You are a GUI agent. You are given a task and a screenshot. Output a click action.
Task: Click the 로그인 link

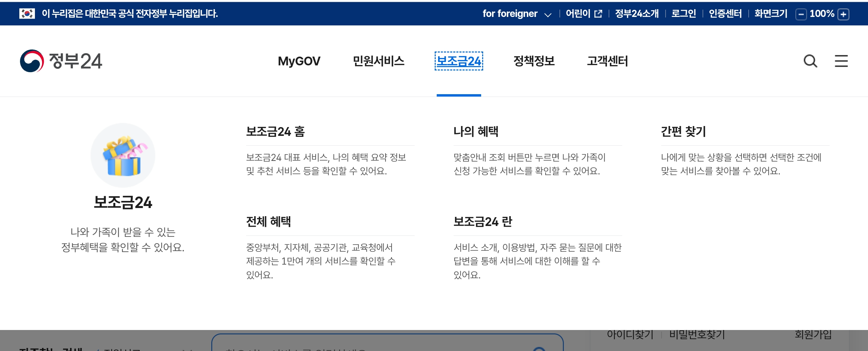coord(684,14)
